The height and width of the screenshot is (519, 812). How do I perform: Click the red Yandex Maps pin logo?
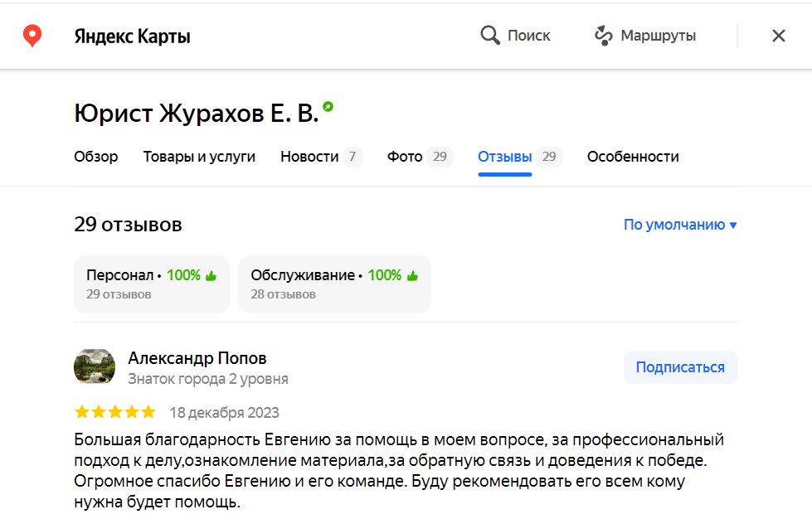(32, 36)
